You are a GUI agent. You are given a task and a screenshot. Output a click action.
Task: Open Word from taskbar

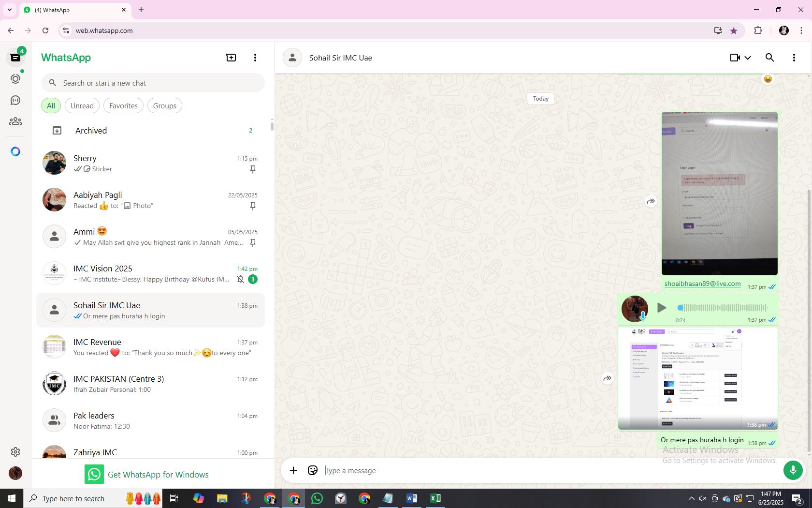pos(412,498)
